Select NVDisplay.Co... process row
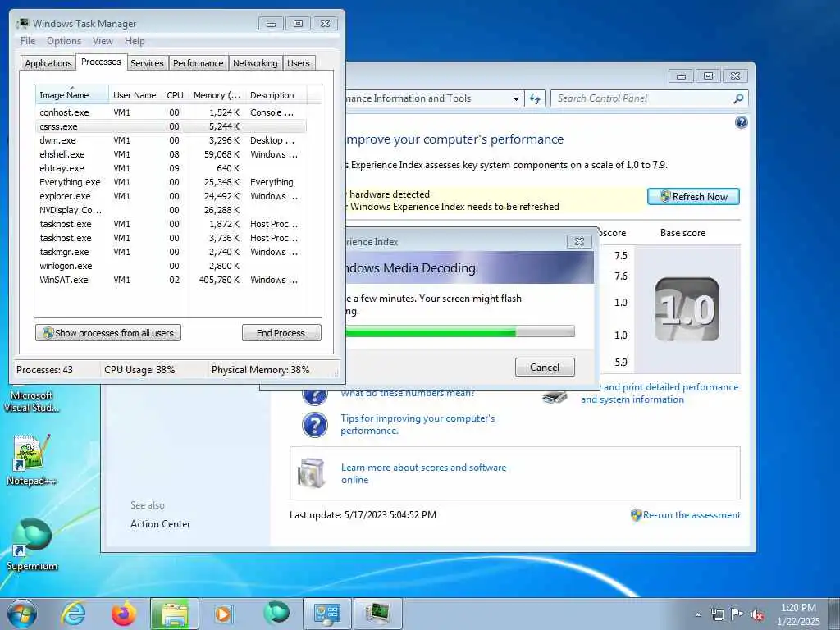The height and width of the screenshot is (630, 840). tap(171, 210)
